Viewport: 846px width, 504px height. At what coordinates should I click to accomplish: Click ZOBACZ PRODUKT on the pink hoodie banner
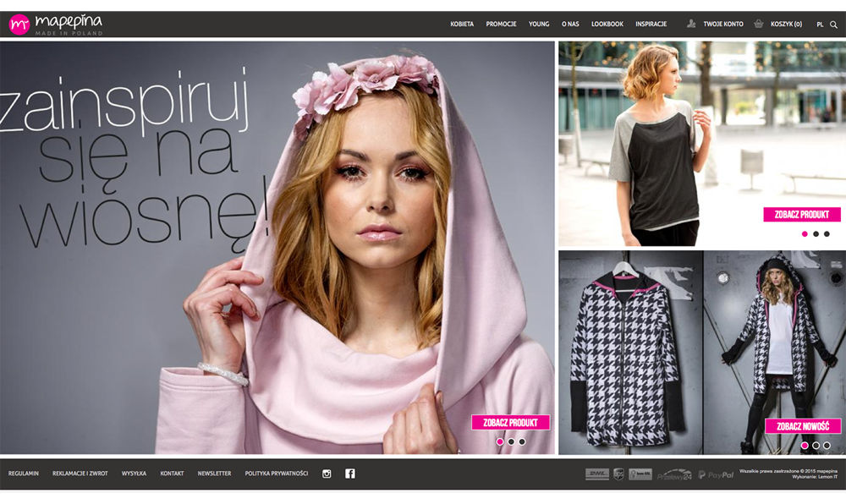click(510, 422)
